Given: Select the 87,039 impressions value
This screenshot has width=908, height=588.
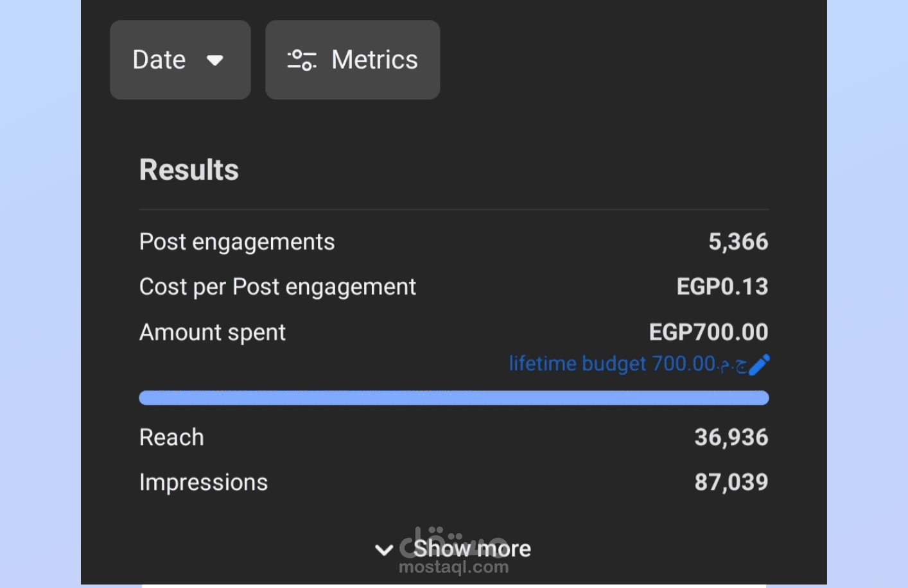Looking at the screenshot, I should point(731,483).
